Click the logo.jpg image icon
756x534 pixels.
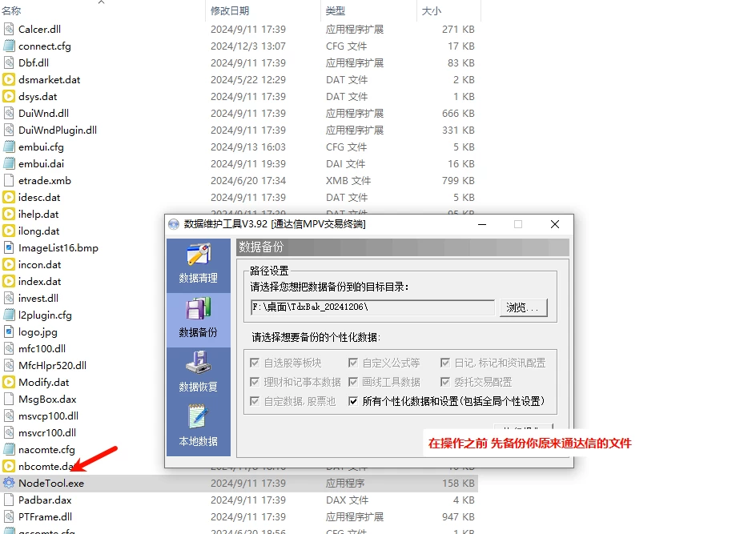9,331
